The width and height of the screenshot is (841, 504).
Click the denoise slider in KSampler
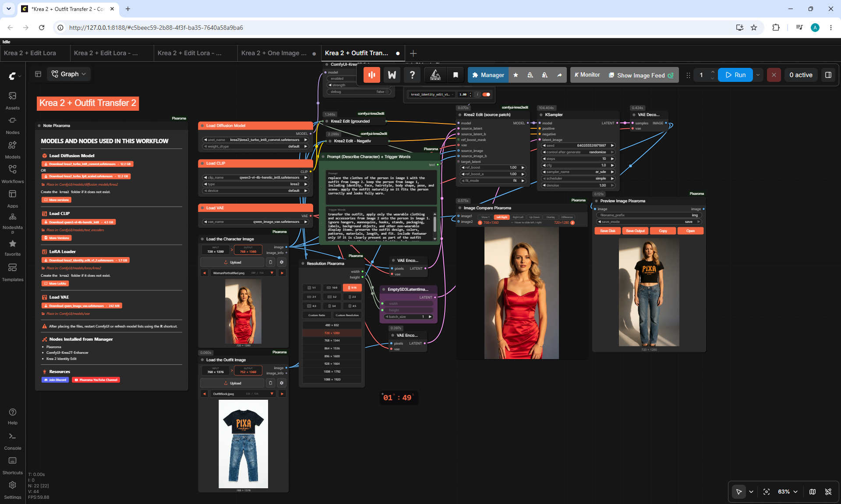[578, 185]
